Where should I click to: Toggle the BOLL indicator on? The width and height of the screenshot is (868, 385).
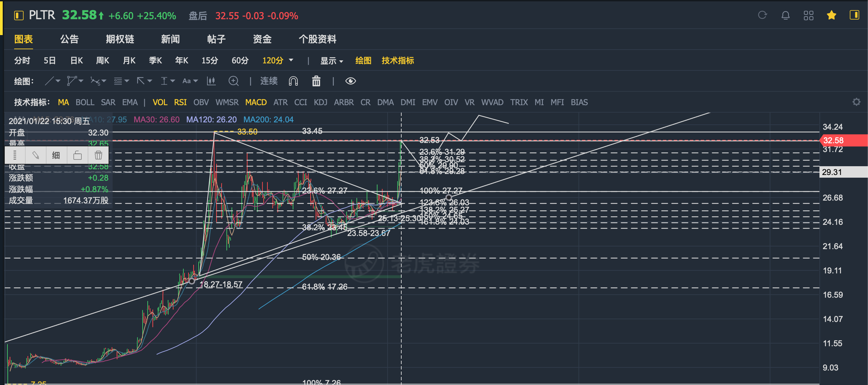tap(85, 102)
